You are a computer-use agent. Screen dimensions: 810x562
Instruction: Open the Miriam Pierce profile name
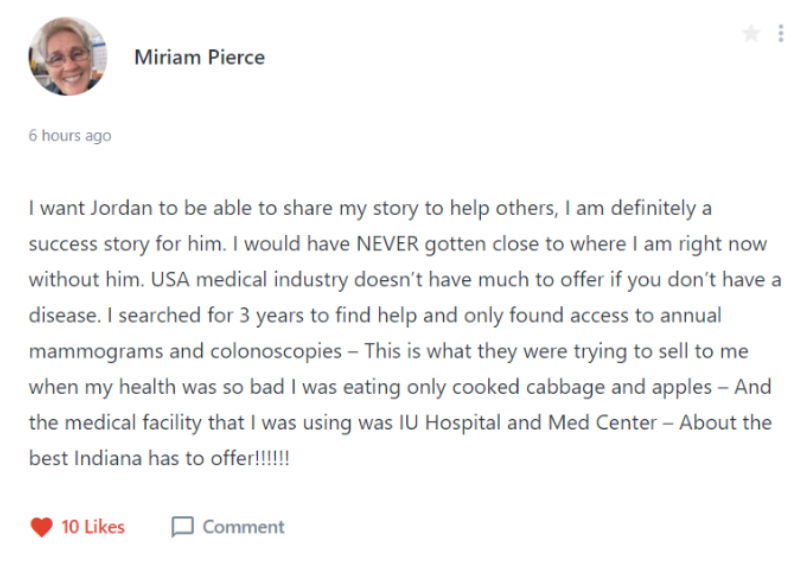click(199, 57)
